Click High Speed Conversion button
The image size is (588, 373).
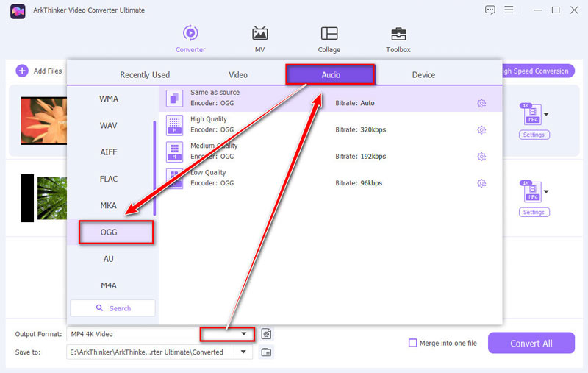(x=538, y=71)
